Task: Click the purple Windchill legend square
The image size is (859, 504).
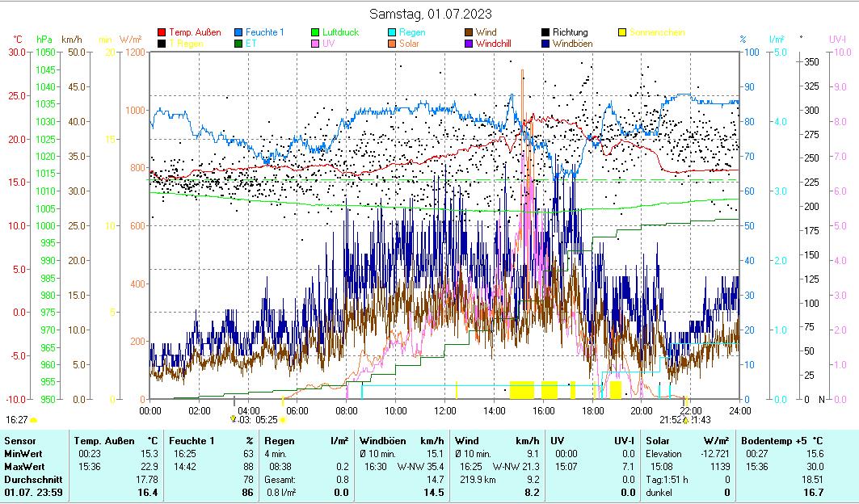Action: (x=469, y=44)
